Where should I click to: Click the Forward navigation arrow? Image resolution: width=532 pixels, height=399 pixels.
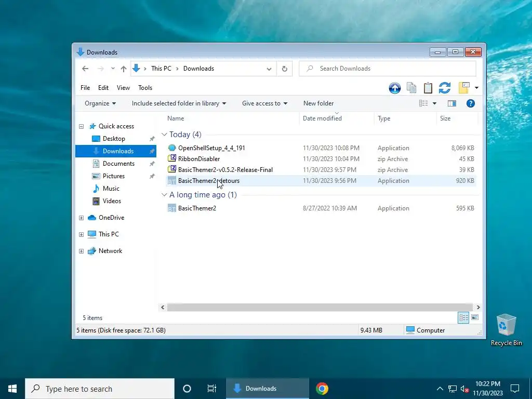(x=100, y=69)
